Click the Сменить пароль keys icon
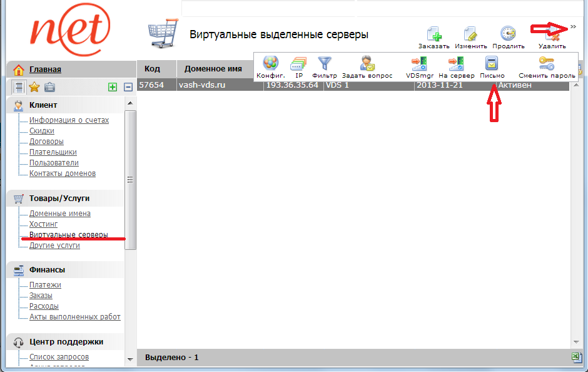Viewport: 588px width, 372px height. pyautogui.click(x=546, y=63)
